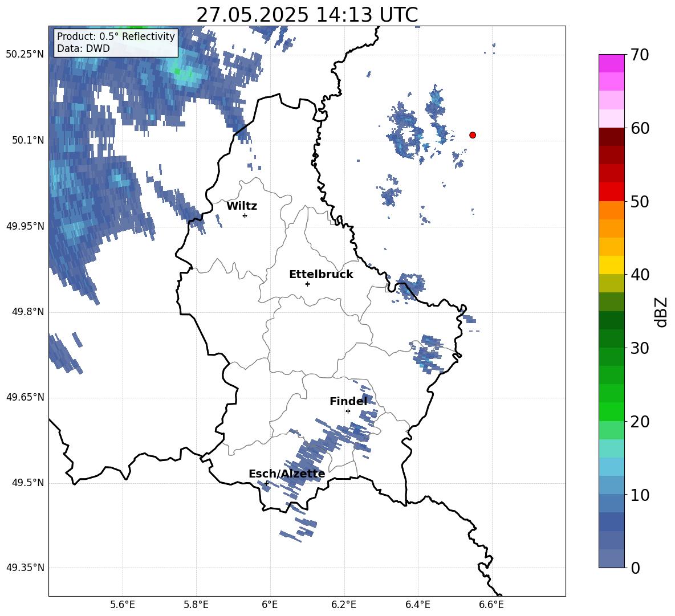Screen dimensions: 675x616
Task: Click the 50 tick on the colorbar
Action: pos(640,201)
